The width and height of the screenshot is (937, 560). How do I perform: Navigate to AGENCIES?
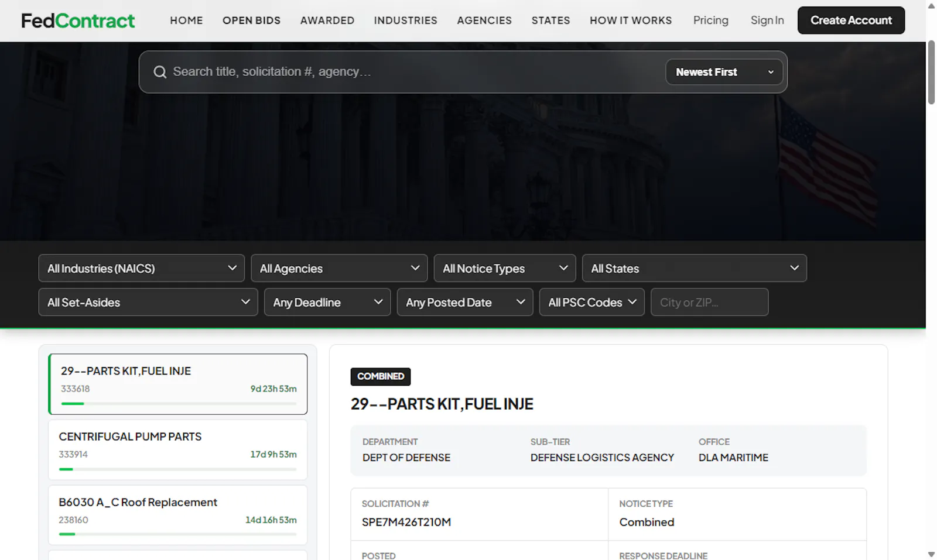point(484,20)
